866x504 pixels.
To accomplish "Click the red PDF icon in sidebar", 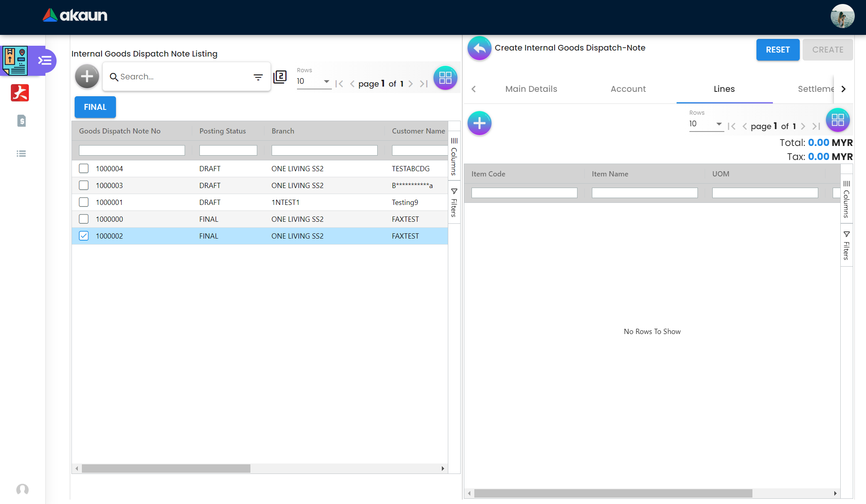I will 20,93.
